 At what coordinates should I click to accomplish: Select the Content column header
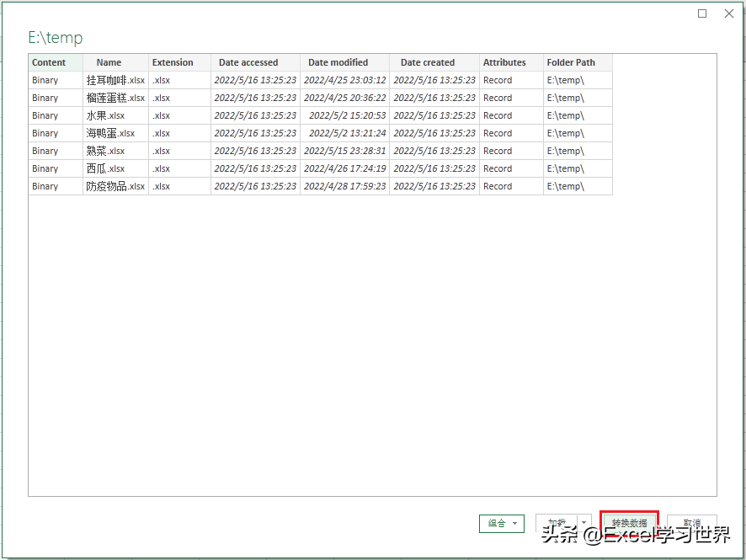56,62
